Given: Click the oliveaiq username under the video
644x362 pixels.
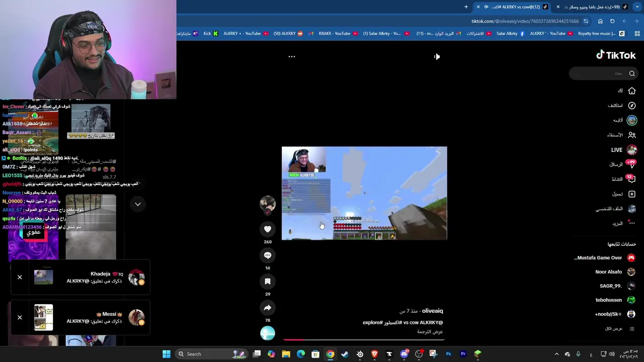Looking at the screenshot, I should [x=432, y=311].
